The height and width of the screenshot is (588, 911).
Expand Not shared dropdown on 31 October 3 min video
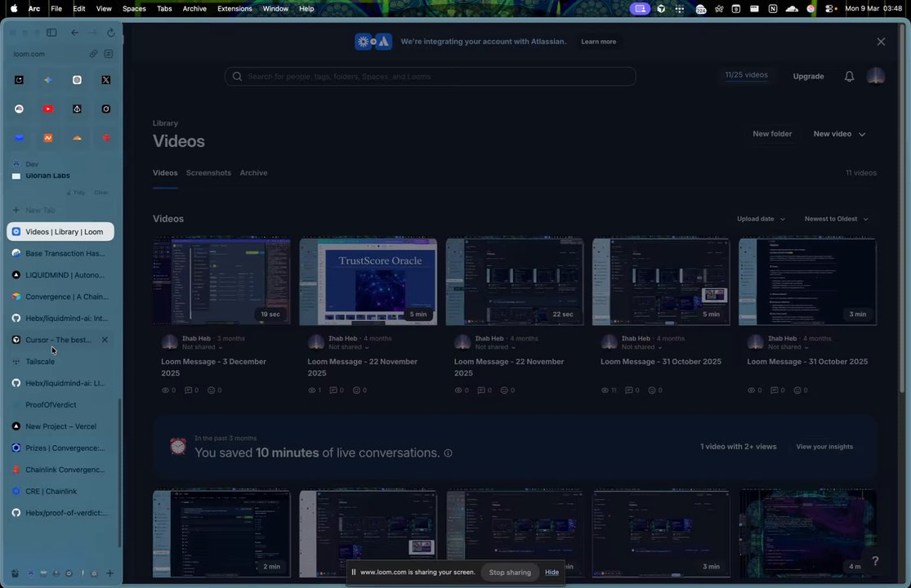[788, 347]
